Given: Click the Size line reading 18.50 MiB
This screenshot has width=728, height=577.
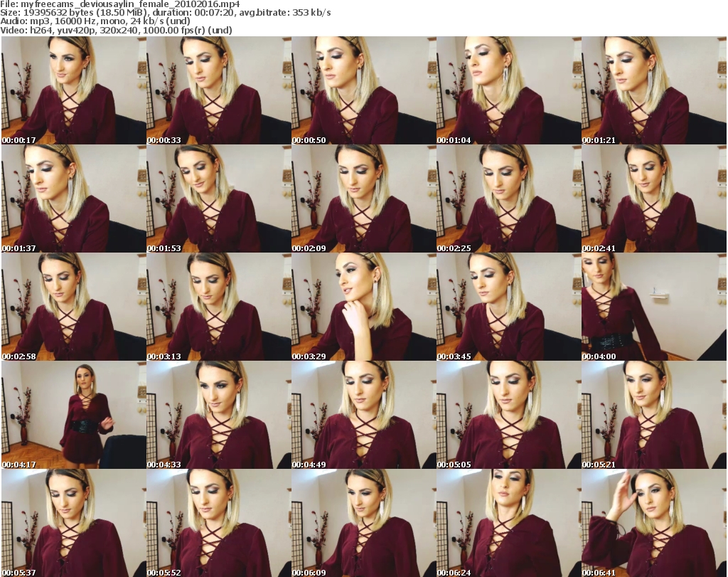Looking at the screenshot, I should 165,13.
